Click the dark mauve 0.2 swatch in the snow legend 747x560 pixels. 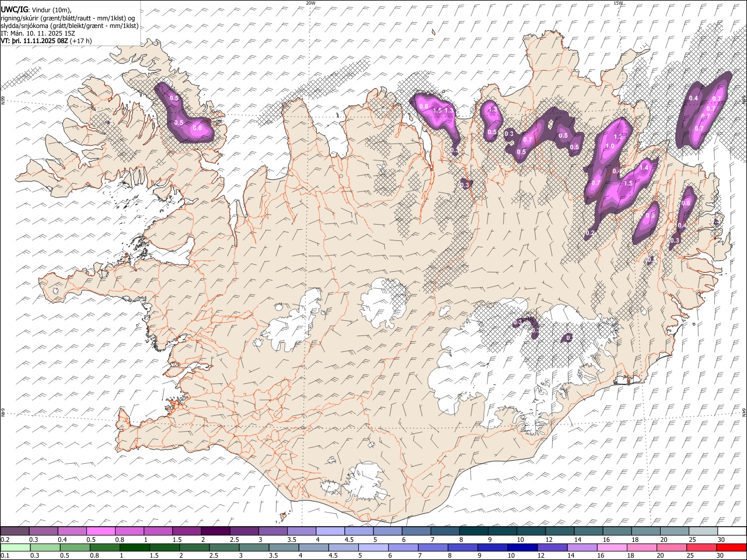[x=15, y=531]
